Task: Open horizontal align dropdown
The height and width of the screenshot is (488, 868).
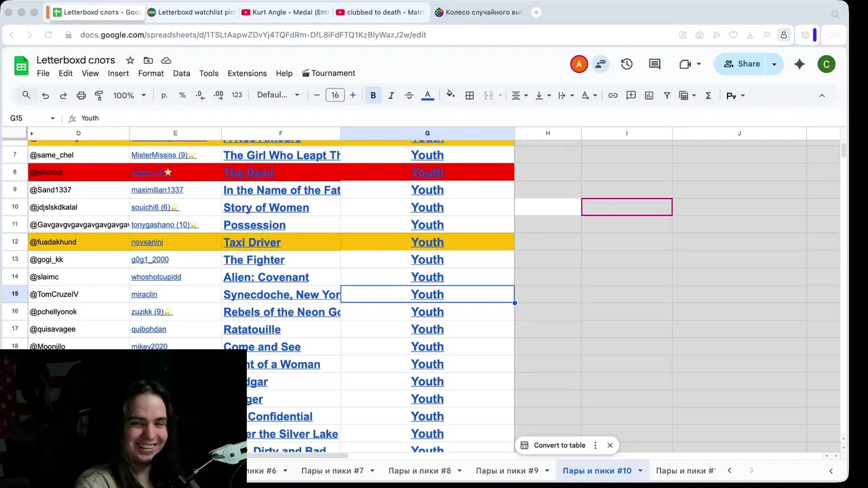Action: (519, 96)
